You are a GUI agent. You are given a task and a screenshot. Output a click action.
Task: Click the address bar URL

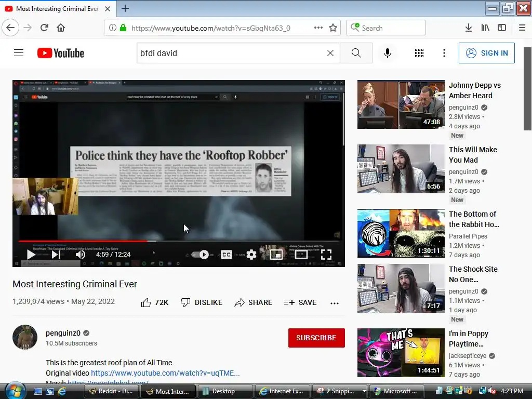(x=211, y=28)
